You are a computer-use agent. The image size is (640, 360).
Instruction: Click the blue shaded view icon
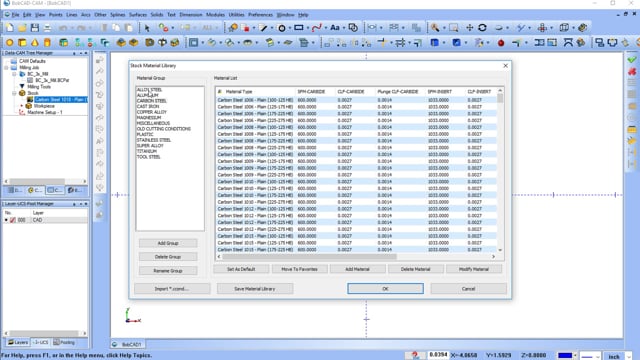(435, 42)
